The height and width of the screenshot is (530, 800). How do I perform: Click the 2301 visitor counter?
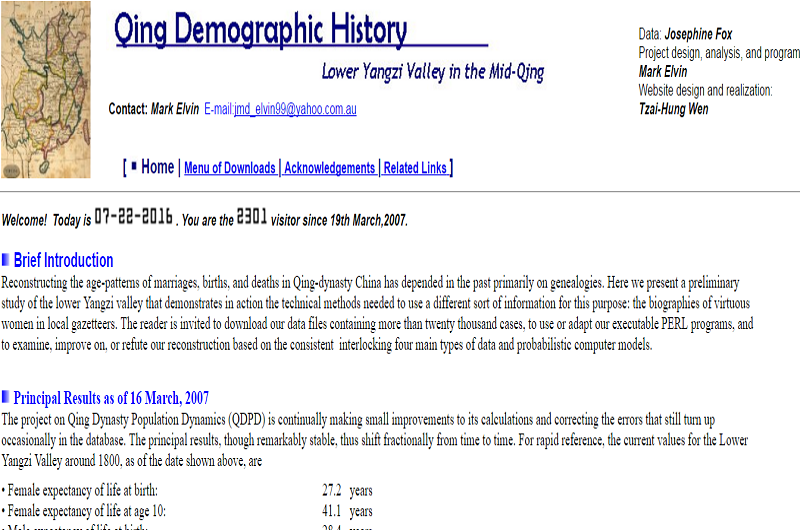point(252,217)
